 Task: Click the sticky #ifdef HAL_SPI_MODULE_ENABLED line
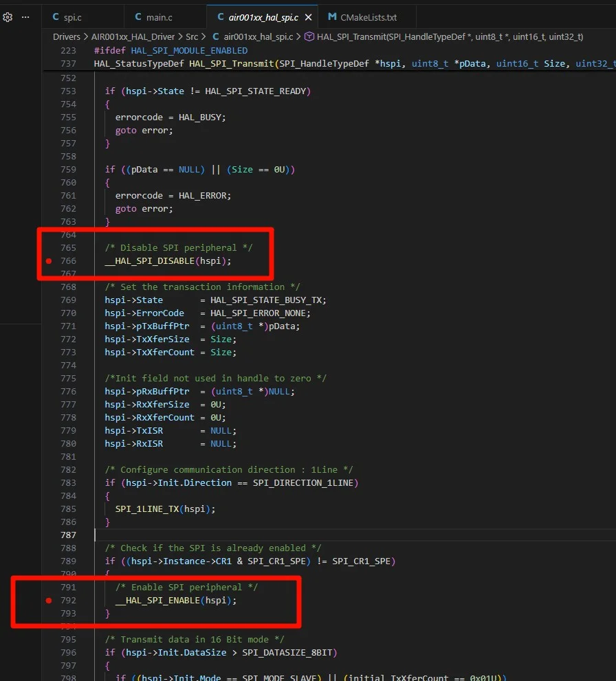(170, 51)
